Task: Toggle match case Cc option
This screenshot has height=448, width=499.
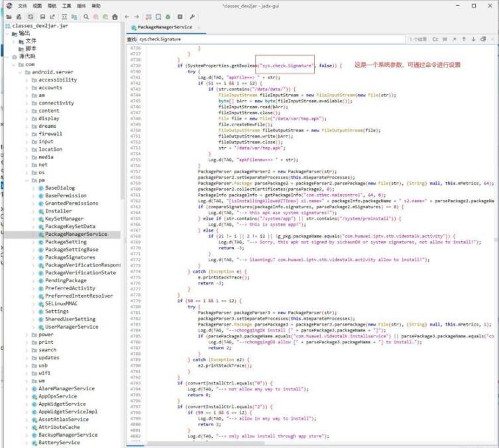Action: point(435,39)
